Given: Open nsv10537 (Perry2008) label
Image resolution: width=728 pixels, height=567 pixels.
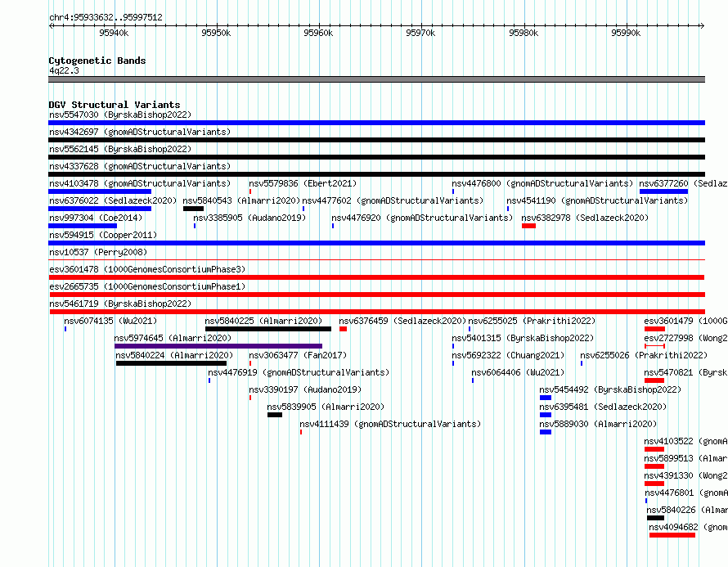Looking at the screenshot, I should [x=98, y=252].
